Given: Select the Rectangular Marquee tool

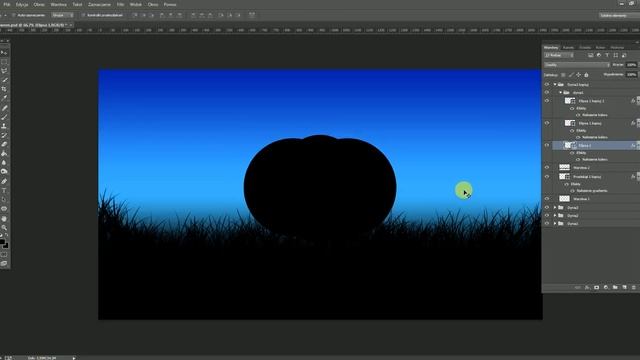Looking at the screenshot, I should [x=4, y=62].
